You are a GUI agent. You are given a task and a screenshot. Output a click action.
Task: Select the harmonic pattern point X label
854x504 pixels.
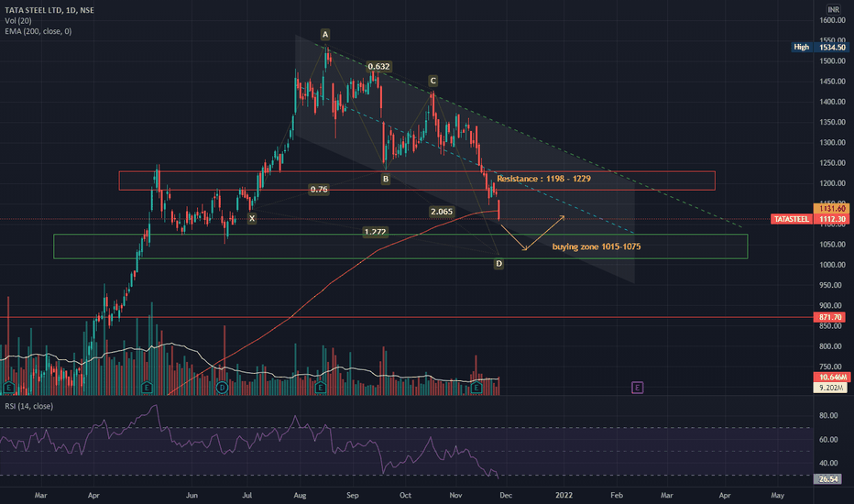tap(252, 218)
